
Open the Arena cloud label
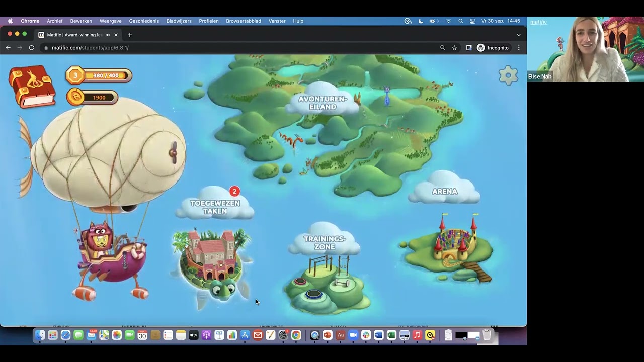(x=444, y=191)
